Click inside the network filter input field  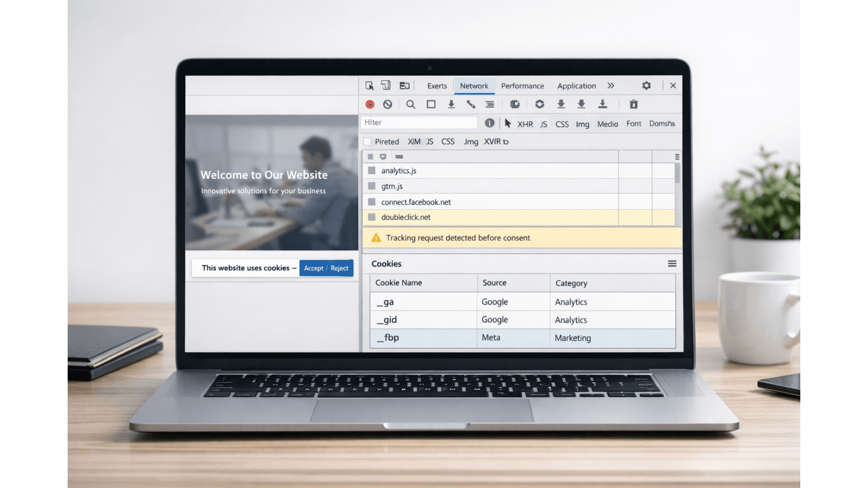(419, 122)
